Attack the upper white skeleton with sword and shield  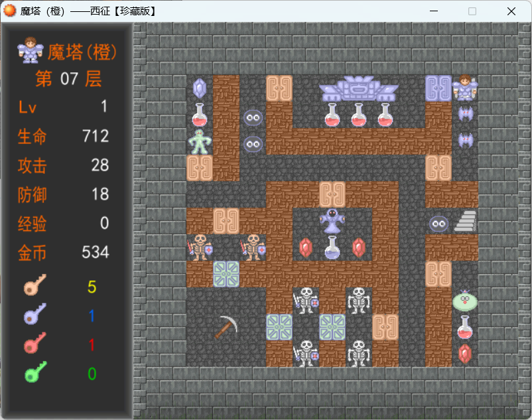click(306, 301)
